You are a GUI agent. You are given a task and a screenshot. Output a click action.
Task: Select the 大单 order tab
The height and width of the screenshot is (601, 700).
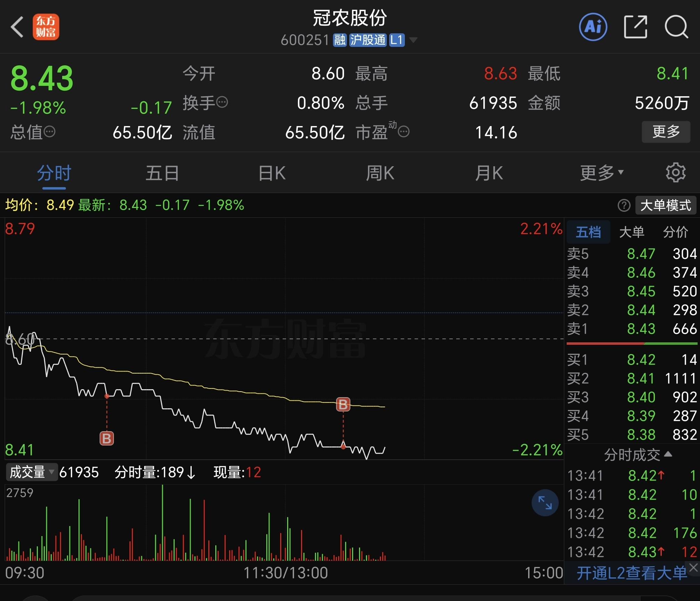tap(632, 232)
